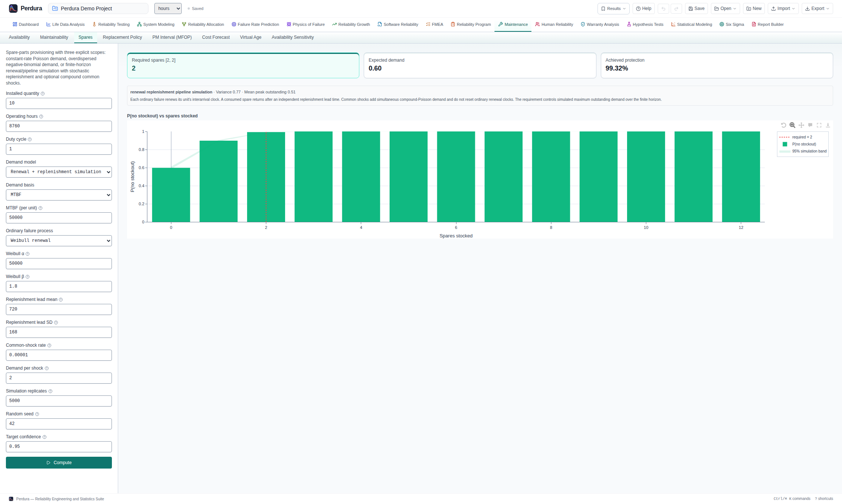Expand the hours unit selector
Image resolution: width=842 pixels, height=504 pixels.
tap(168, 8)
